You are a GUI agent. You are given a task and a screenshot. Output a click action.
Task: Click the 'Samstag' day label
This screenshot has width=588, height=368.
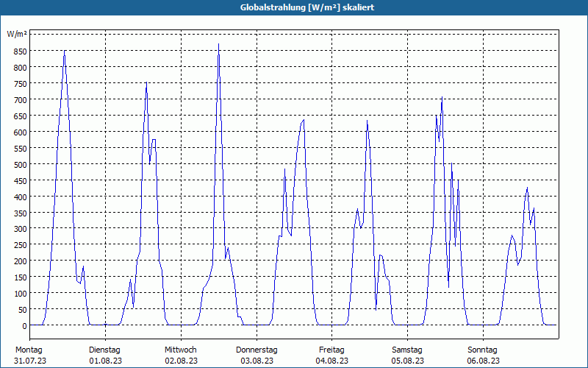click(407, 350)
